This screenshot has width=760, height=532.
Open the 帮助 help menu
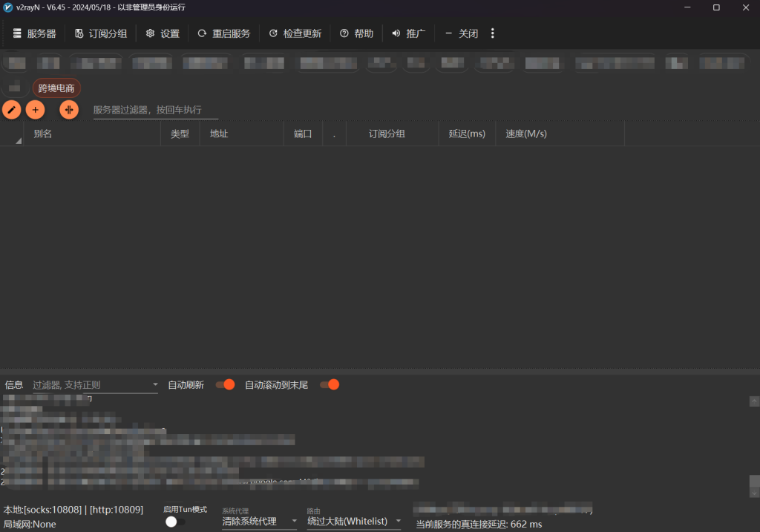click(x=356, y=33)
